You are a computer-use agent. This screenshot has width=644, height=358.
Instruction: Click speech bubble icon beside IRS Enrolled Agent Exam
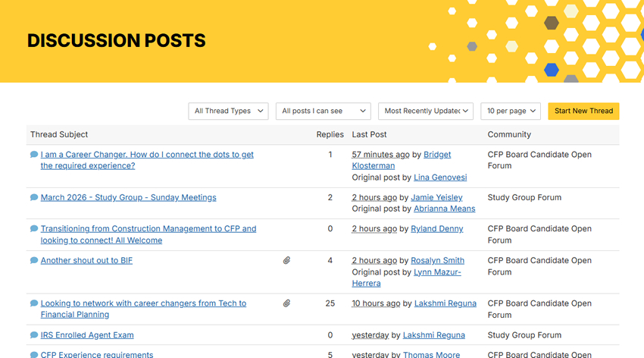[34, 335]
